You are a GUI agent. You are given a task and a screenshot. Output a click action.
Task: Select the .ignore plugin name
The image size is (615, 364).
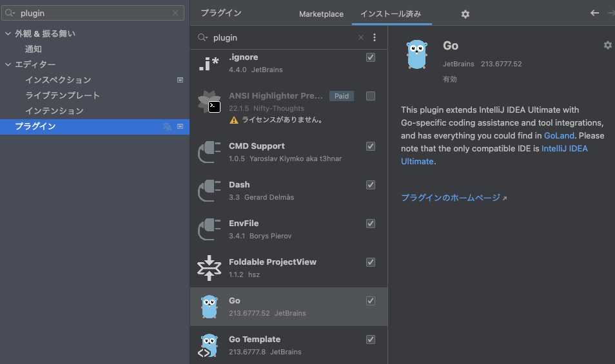point(244,57)
